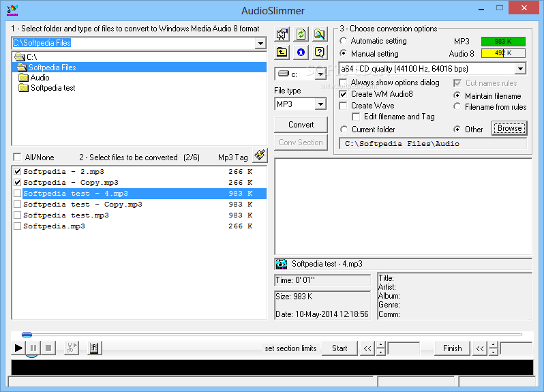Decrease the Start time spinner
Image resolution: width=544 pixels, height=392 pixels.
click(381, 352)
